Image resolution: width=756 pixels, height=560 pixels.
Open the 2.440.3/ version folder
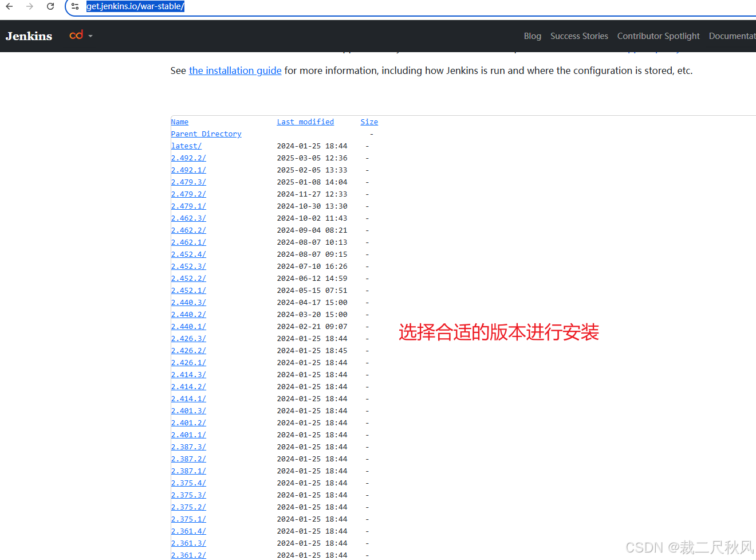click(188, 303)
